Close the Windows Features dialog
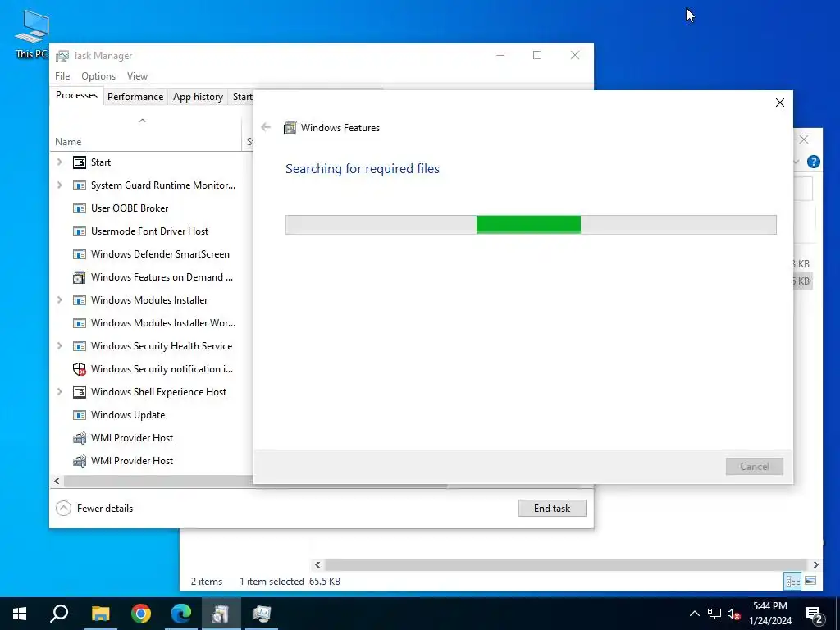The image size is (840, 630). pos(780,103)
